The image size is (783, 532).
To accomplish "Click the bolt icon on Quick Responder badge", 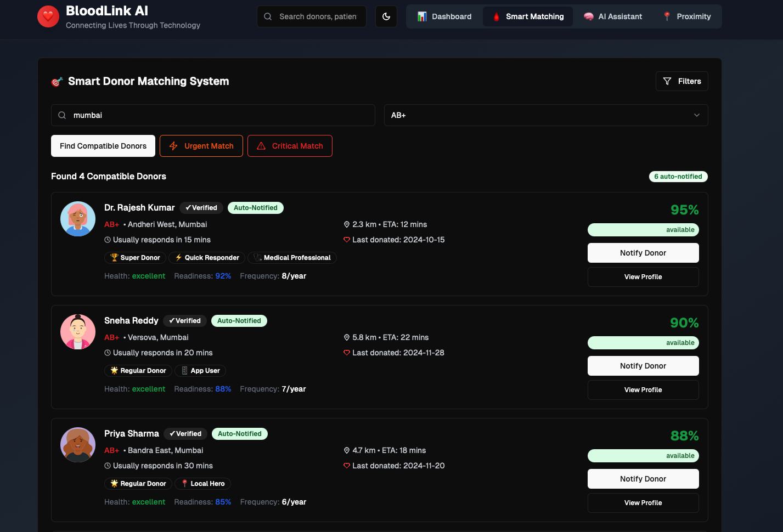I will [179, 257].
